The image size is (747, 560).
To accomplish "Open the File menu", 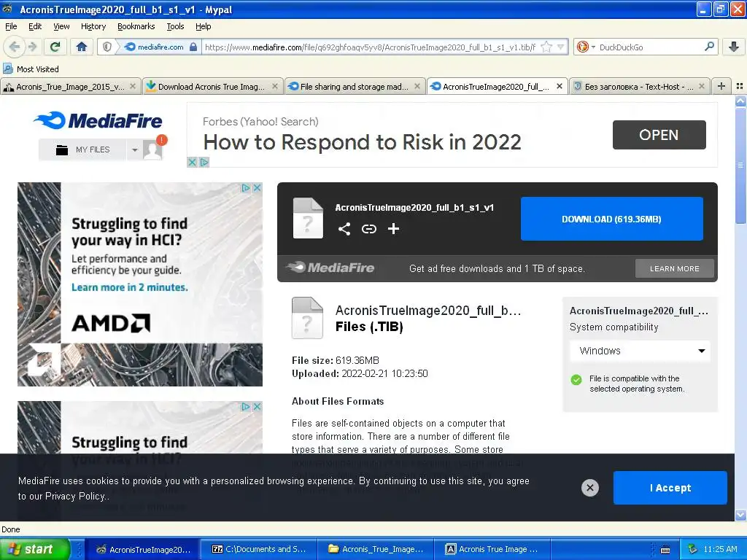I will (x=11, y=26).
